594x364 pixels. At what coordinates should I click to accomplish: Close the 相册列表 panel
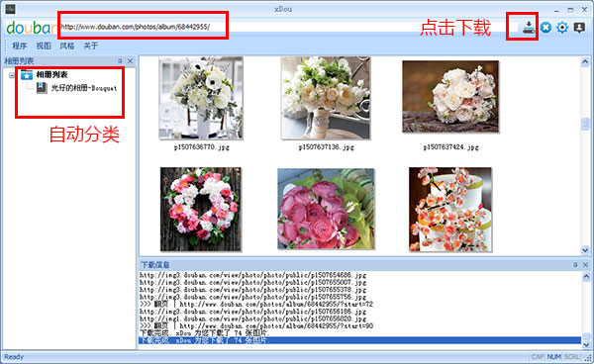pos(131,61)
